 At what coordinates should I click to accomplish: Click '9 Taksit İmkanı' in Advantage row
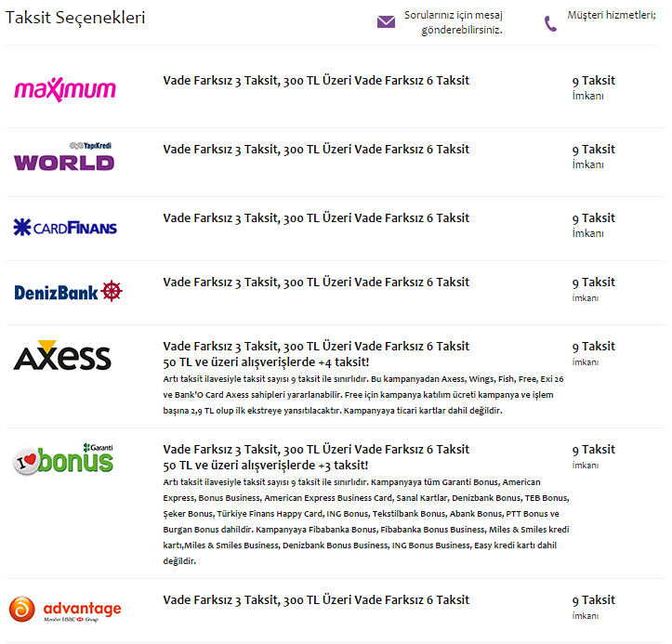(x=594, y=607)
